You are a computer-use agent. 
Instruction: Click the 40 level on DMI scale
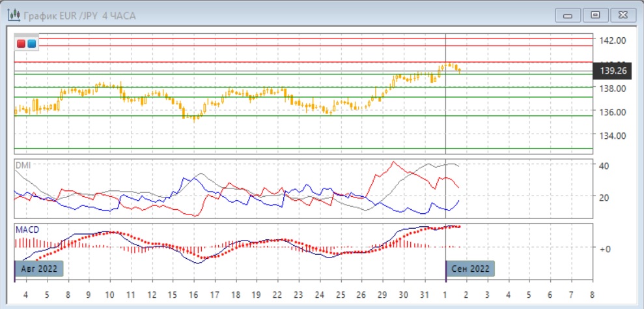pyautogui.click(x=604, y=166)
